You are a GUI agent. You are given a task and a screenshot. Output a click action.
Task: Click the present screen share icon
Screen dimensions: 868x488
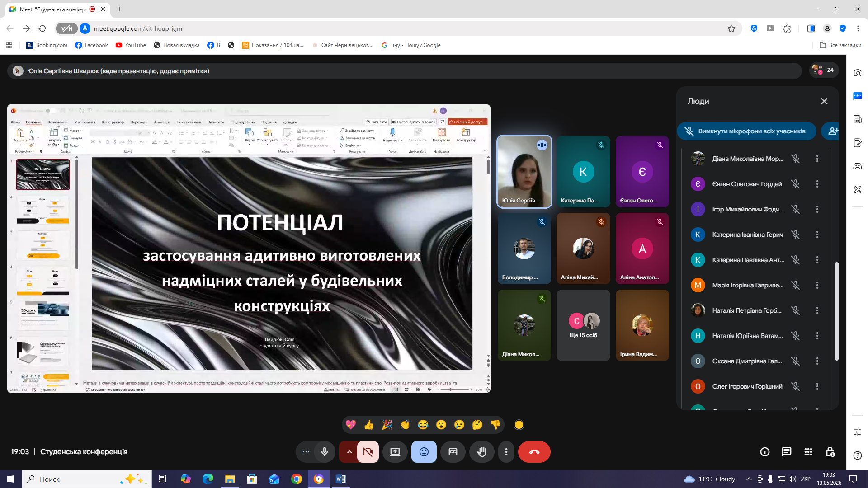coord(395,452)
